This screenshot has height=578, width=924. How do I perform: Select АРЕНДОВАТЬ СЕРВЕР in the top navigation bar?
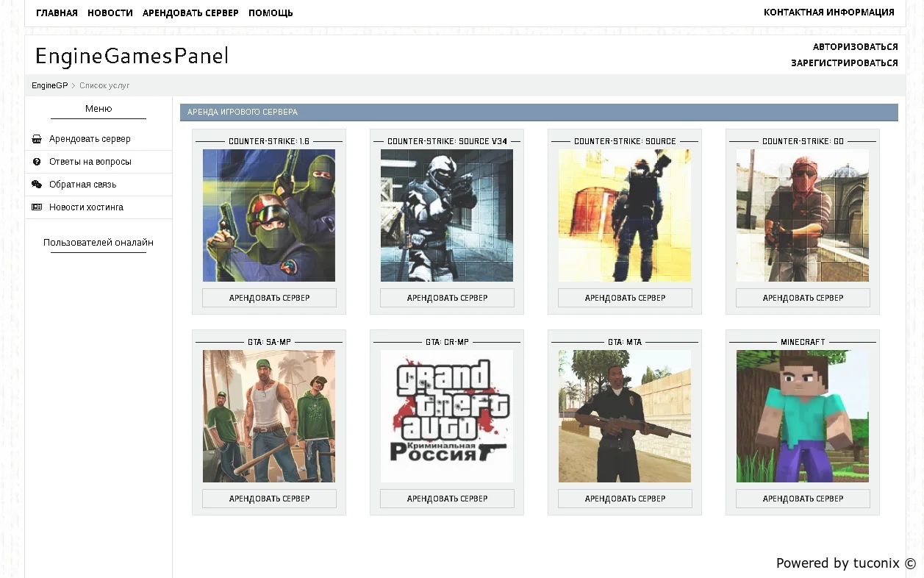[x=190, y=13]
